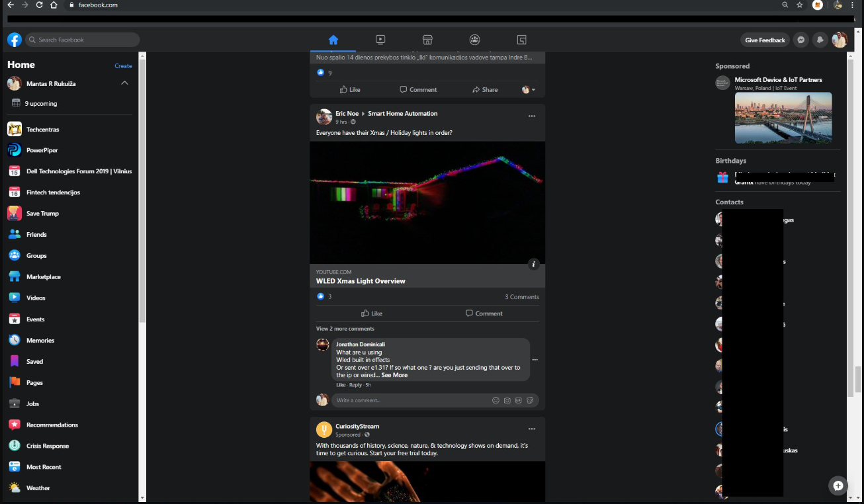Image resolution: width=864 pixels, height=504 pixels.
Task: Click the Facebook logo
Action: click(x=15, y=40)
